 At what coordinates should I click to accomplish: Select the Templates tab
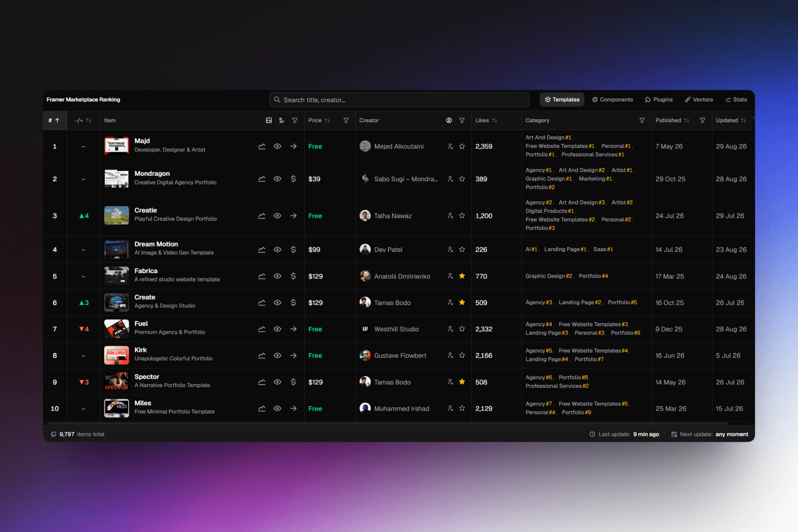coord(562,100)
